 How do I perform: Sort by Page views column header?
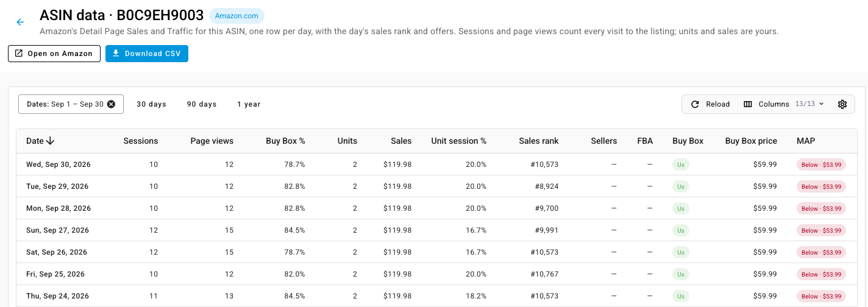[x=212, y=141]
